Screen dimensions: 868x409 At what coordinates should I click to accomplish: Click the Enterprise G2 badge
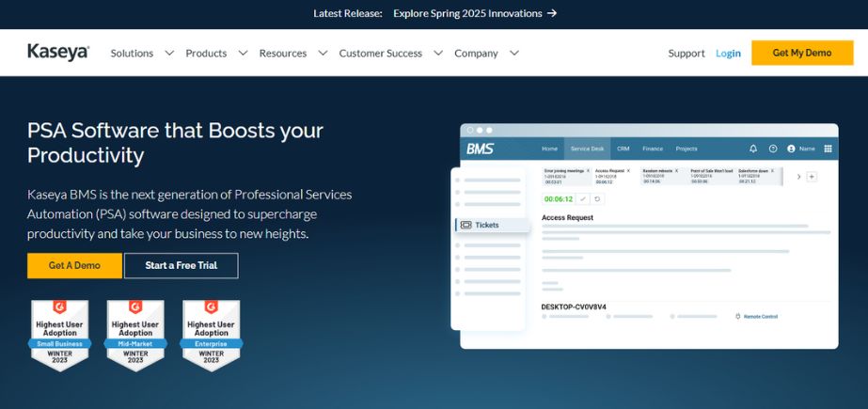click(x=211, y=336)
